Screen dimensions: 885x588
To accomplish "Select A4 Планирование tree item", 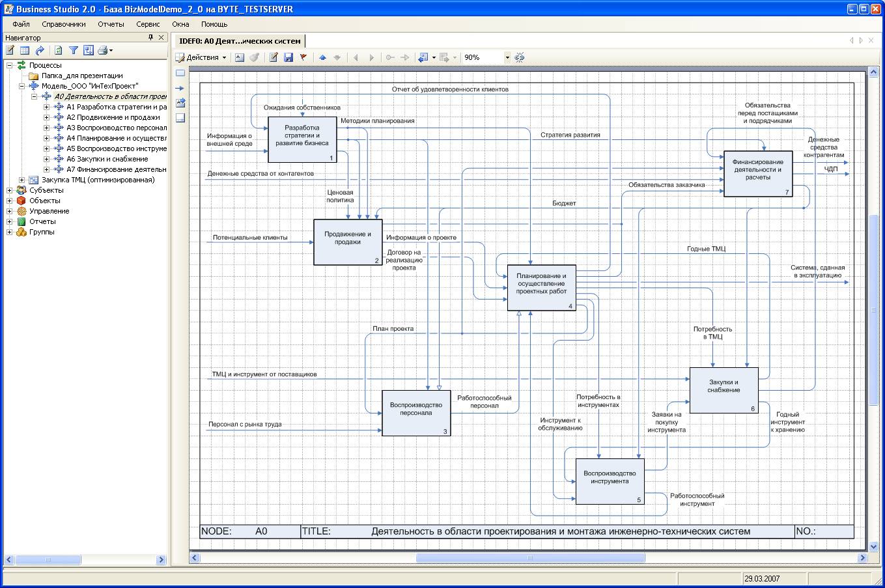I will click(x=117, y=138).
